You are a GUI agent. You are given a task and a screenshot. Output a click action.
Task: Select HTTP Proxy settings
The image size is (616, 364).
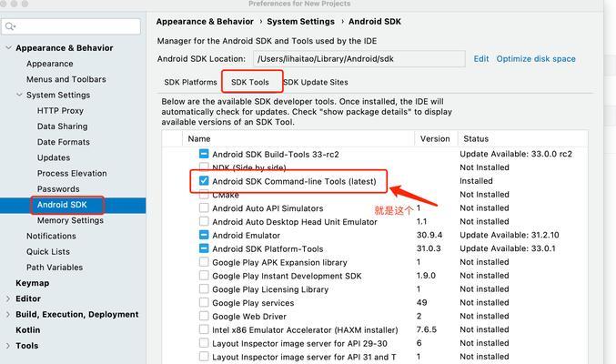[x=60, y=111]
